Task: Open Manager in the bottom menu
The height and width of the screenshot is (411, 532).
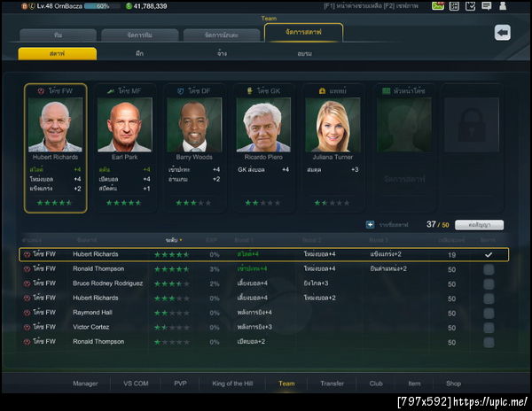Action: point(85,384)
